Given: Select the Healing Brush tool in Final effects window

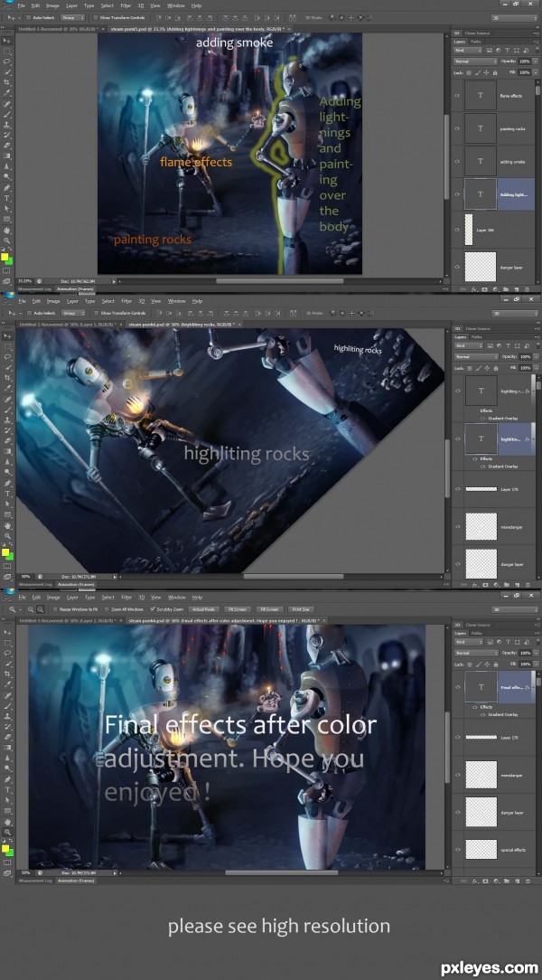Looking at the screenshot, I should click(7, 695).
